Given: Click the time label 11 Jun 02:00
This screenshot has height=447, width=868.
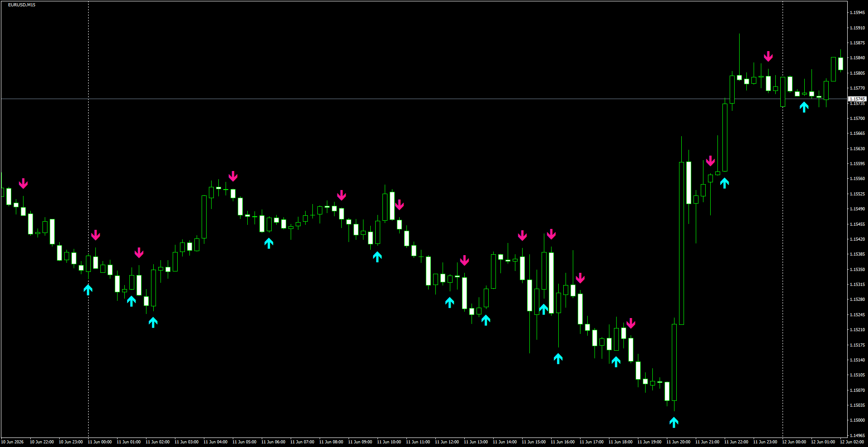Looking at the screenshot, I should (157, 442).
